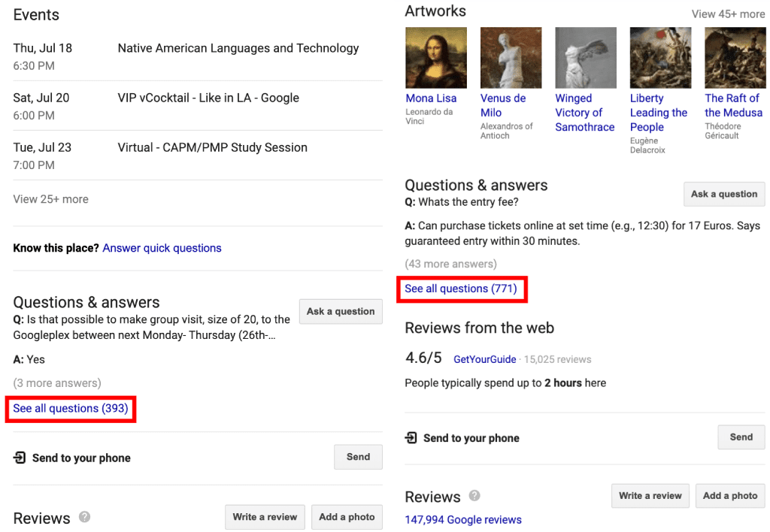Open the Venus de Milo thumbnail image
This screenshot has width=770, height=532.
pos(511,58)
